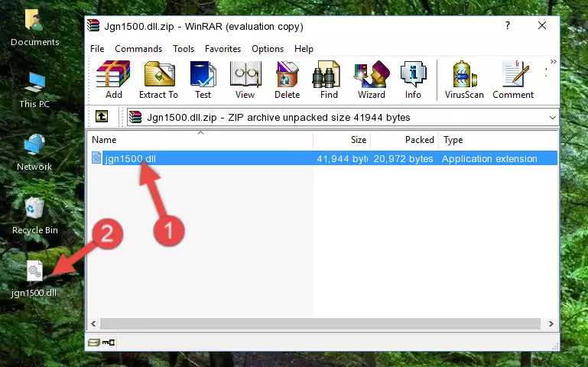
Task: Select the Documents desktop icon
Action: (x=34, y=28)
